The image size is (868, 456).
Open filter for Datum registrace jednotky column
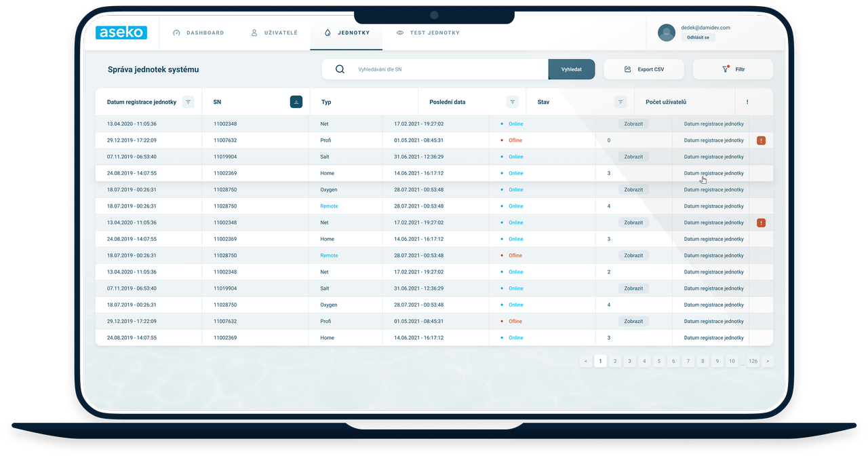tap(189, 102)
